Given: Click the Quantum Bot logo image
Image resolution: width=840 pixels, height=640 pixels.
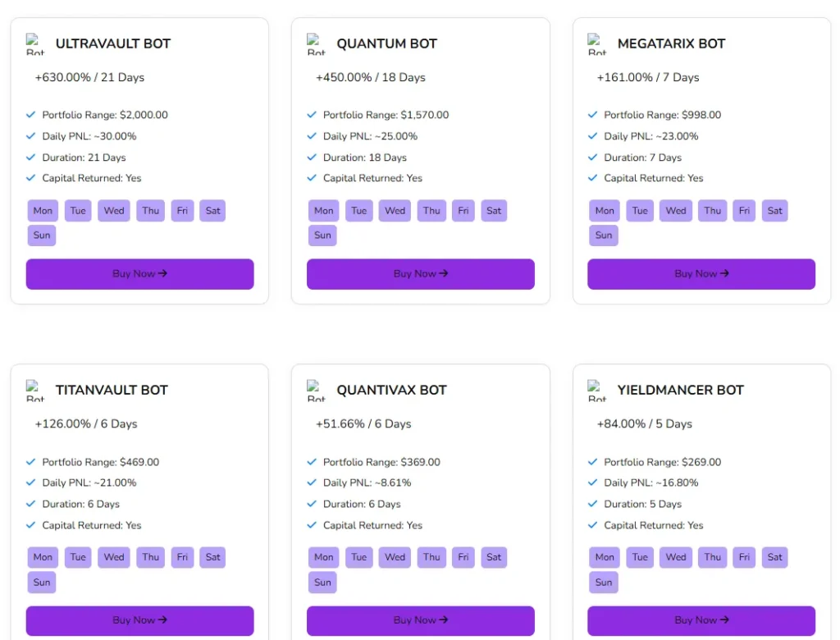Looking at the screenshot, I should 316,44.
